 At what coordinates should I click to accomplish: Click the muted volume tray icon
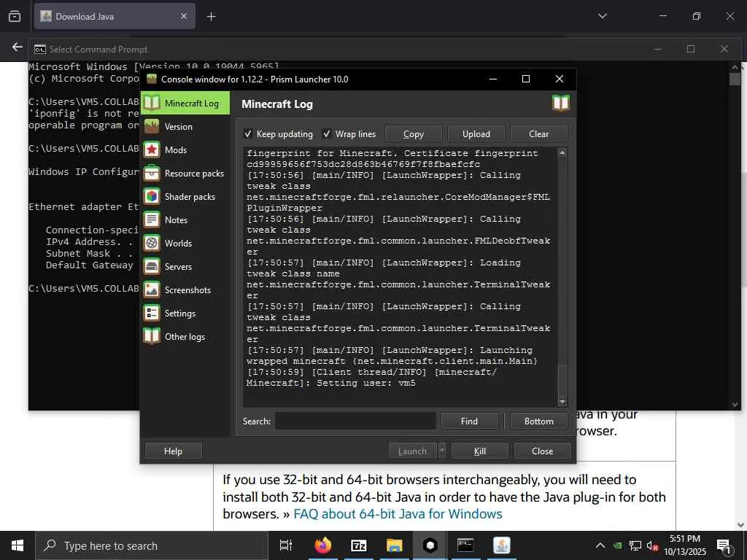652,545
